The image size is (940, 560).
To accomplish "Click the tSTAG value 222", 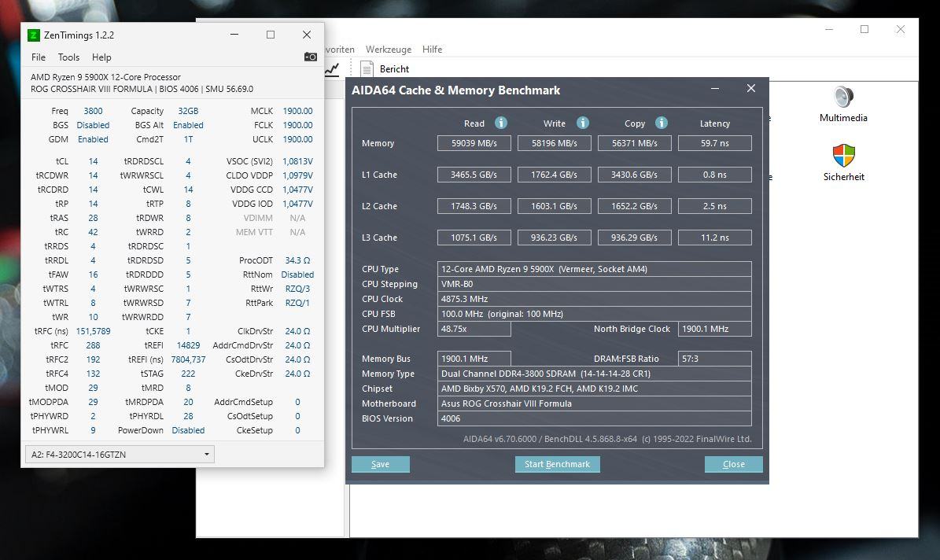I will pos(188,374).
